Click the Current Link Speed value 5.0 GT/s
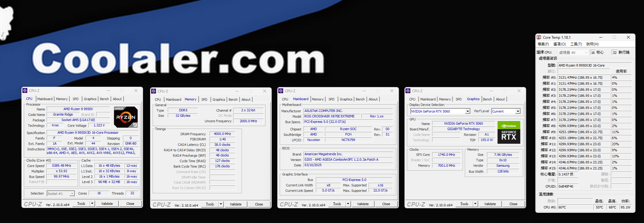 pos(328,190)
